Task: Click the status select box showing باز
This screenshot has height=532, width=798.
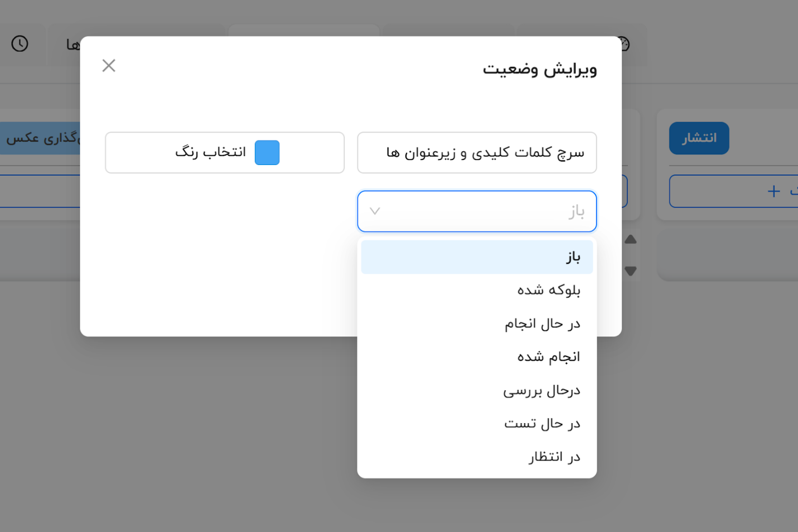Action: 477,211
